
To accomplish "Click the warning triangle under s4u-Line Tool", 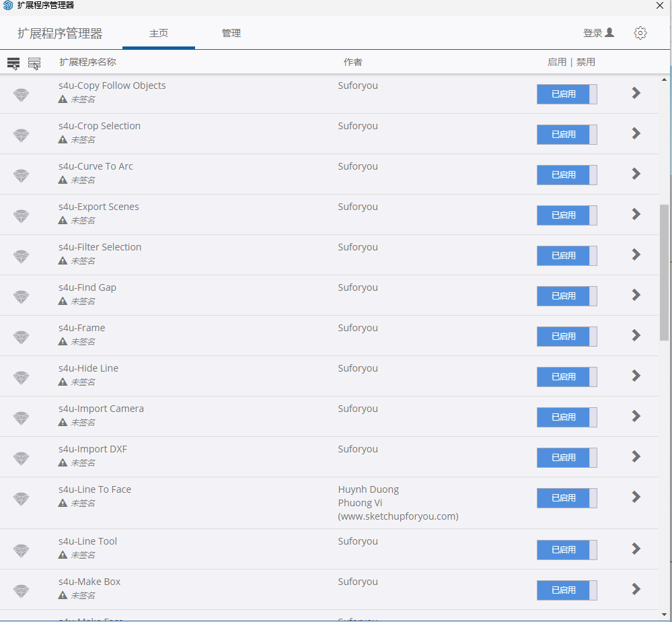I will tap(63, 555).
